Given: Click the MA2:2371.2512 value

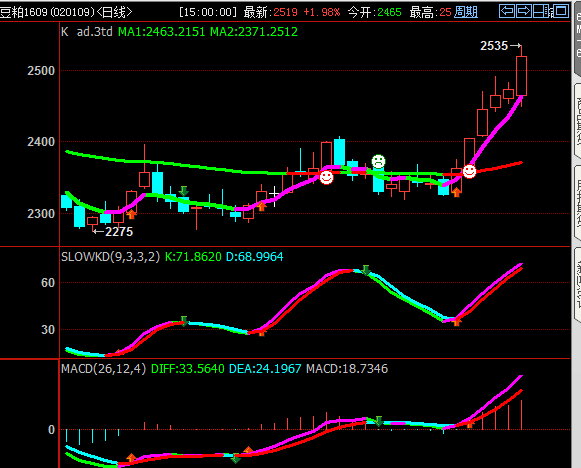Looking at the screenshot, I should [x=254, y=31].
